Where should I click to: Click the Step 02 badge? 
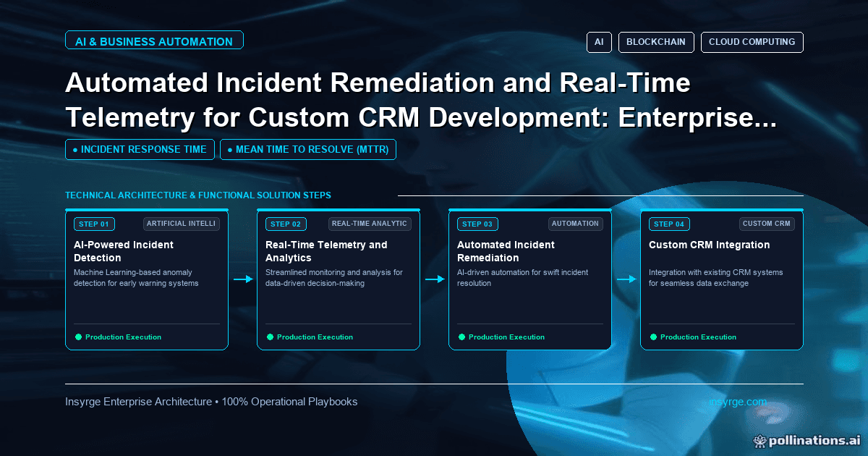point(286,224)
